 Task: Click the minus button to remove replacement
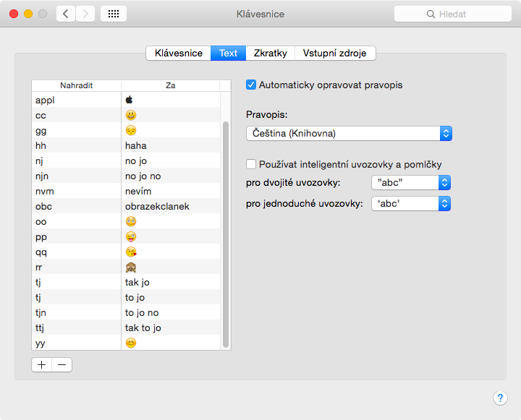[x=62, y=365]
